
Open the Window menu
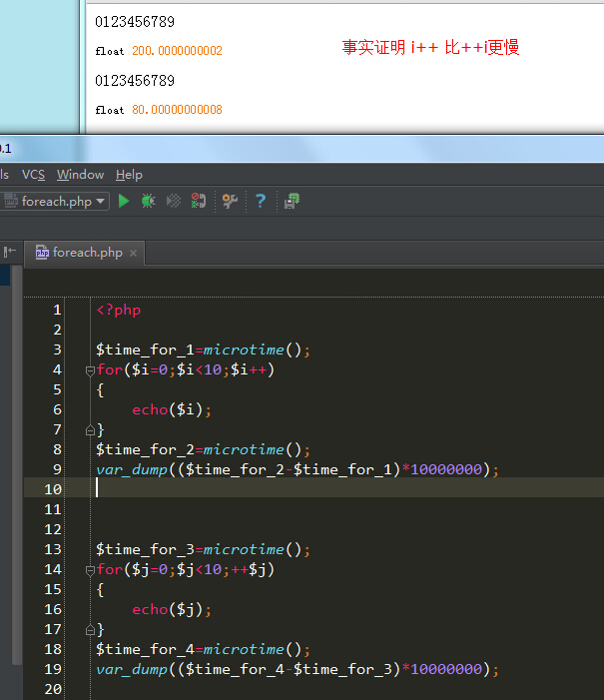tap(80, 175)
